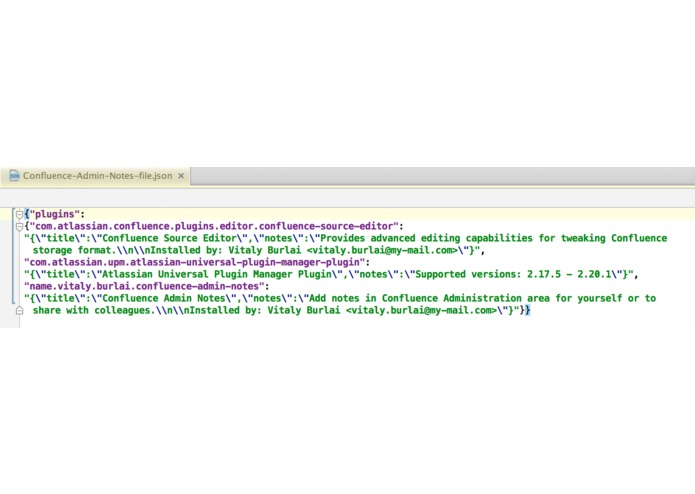Click the "Confluence Admin Notes" title text

click(x=164, y=298)
